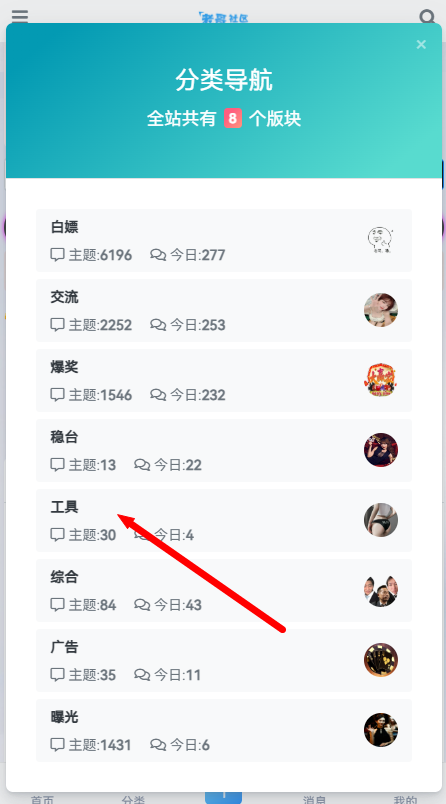
Task: Open the 综合 category
Action: pyautogui.click(x=224, y=590)
